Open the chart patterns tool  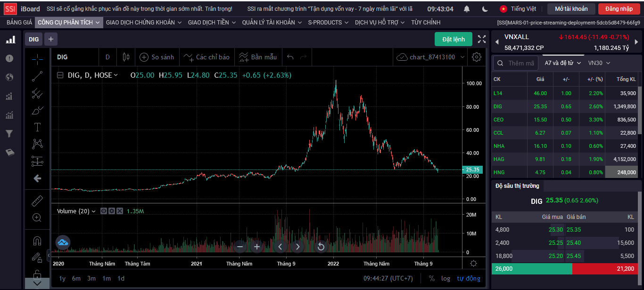[37, 144]
